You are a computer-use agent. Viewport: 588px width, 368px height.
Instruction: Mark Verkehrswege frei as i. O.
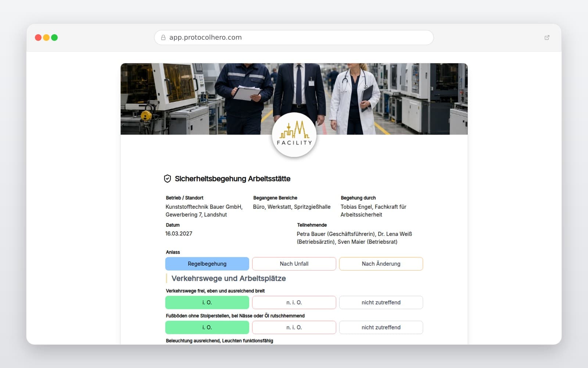point(207,302)
